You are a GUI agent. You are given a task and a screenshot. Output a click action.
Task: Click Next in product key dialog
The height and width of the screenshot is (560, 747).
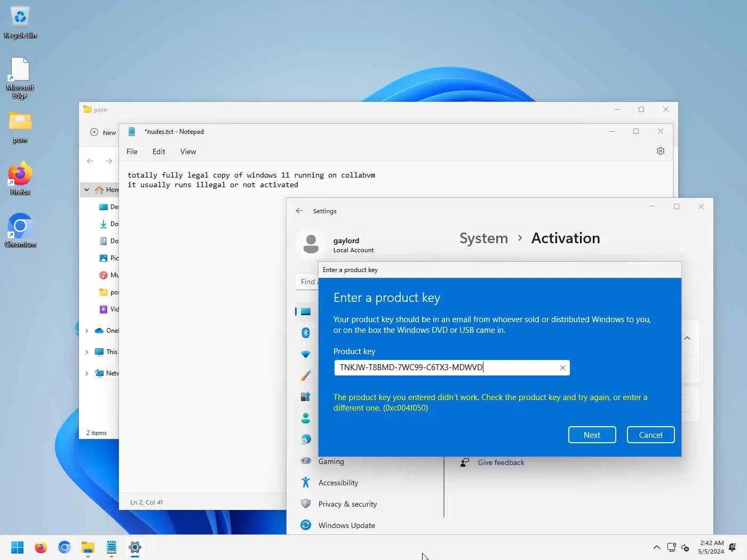592,435
